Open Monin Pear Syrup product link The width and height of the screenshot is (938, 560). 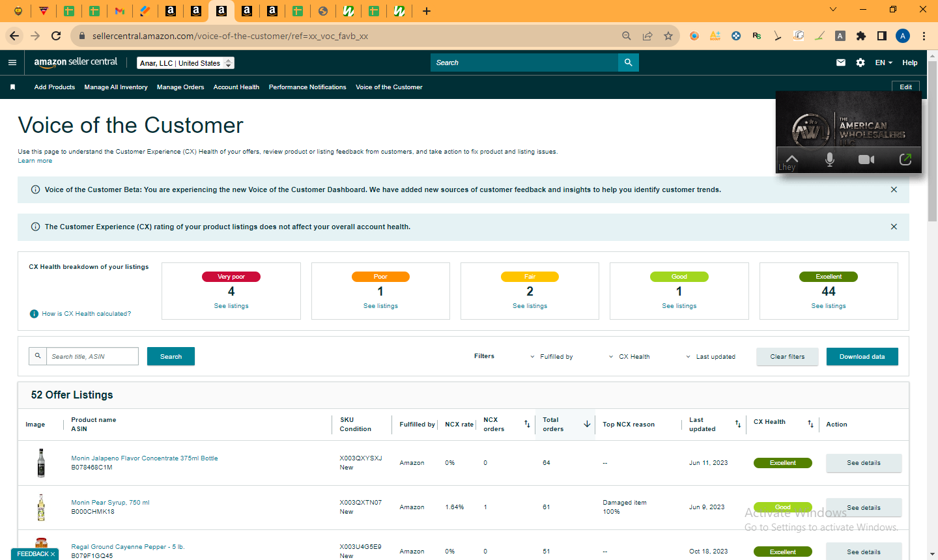coord(110,503)
